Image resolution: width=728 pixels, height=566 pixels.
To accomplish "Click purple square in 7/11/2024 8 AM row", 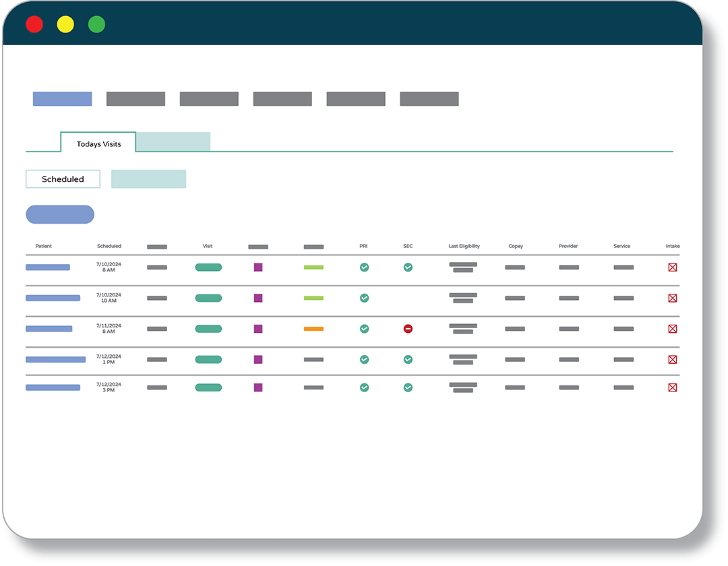I will point(258,329).
